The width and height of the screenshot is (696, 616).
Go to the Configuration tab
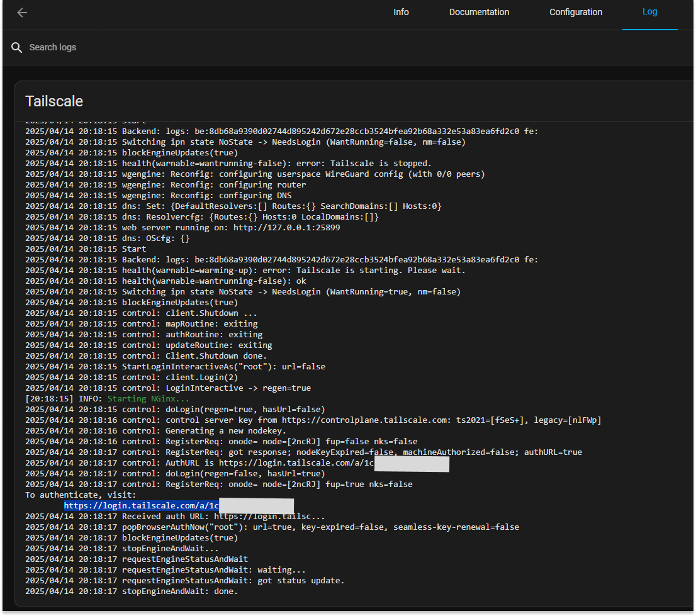pos(575,12)
